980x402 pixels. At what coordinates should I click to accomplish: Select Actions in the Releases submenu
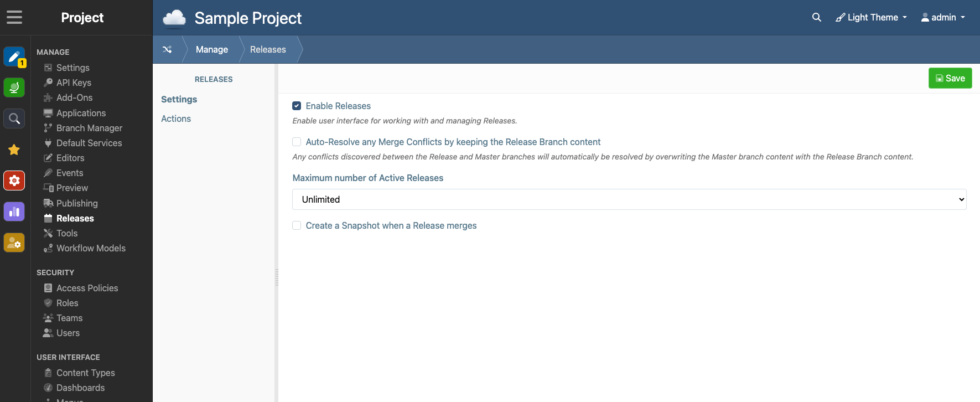[176, 118]
